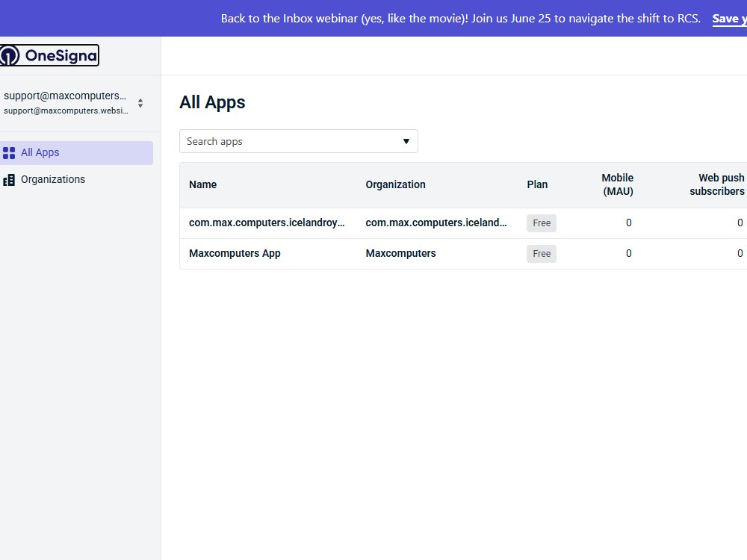This screenshot has width=747, height=560.
Task: Click the Mobile MAU value for Maxcomputers App
Action: tap(628, 253)
